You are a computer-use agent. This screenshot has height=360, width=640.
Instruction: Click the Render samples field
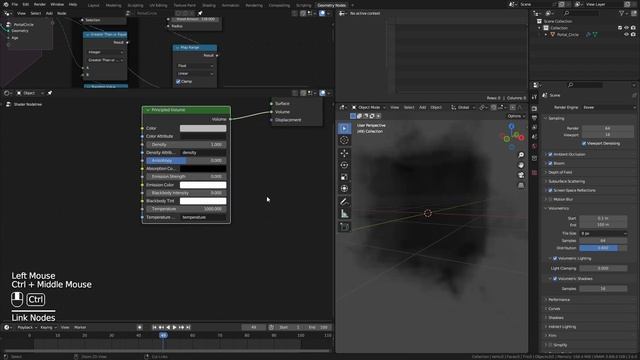[607, 128]
